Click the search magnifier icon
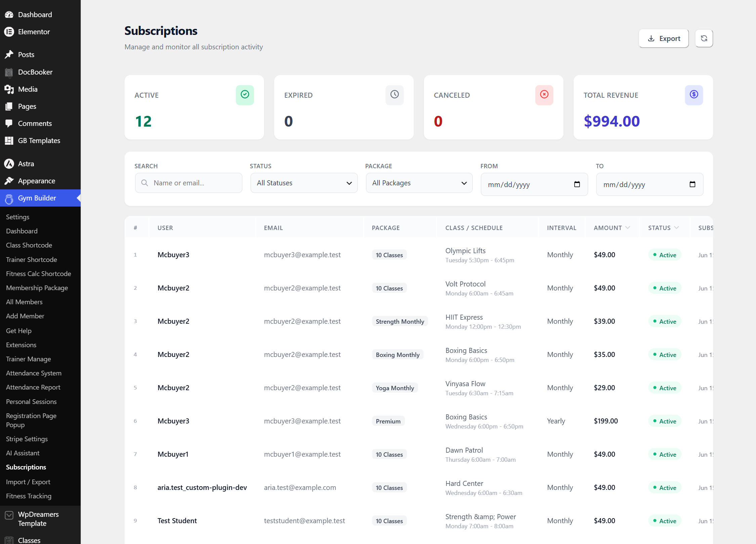 coord(144,183)
